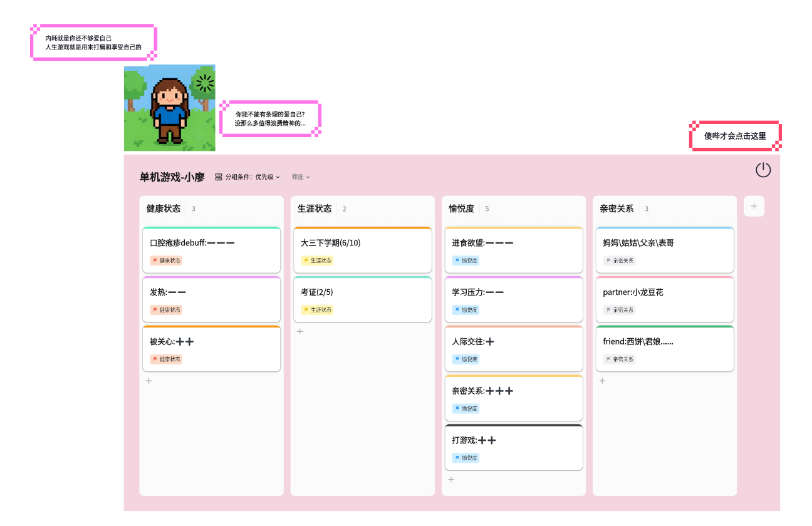
Task: Click the plus icon under 健康状态 column
Action: (148, 380)
